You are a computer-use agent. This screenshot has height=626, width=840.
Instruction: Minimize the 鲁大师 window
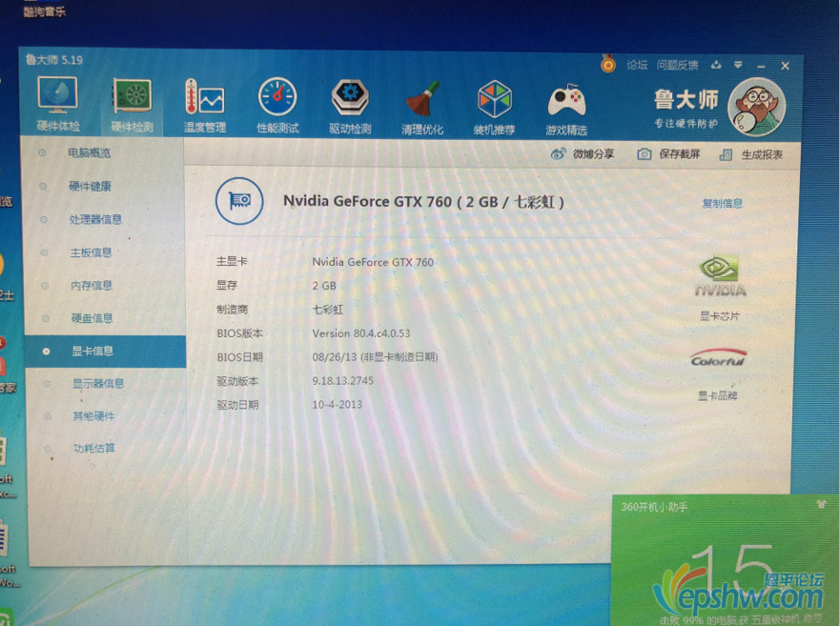(761, 67)
